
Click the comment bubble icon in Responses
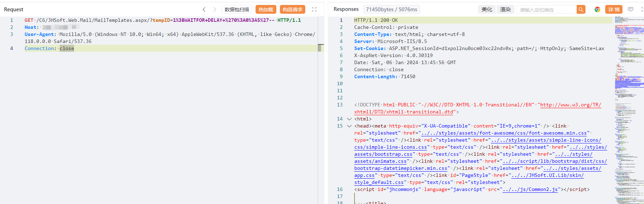pos(631,10)
